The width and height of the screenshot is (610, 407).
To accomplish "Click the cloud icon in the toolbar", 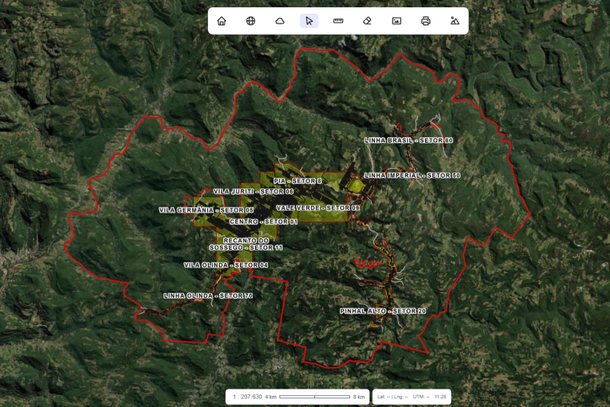I will 280,21.
